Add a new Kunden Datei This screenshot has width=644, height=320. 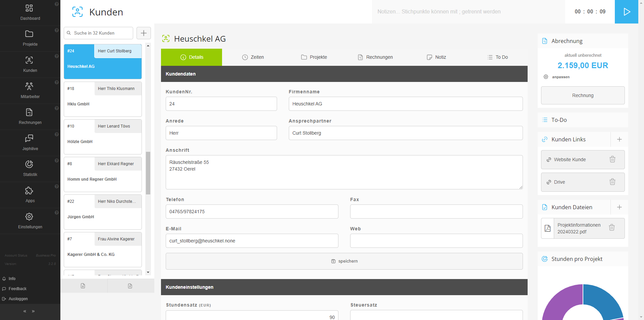click(x=619, y=207)
